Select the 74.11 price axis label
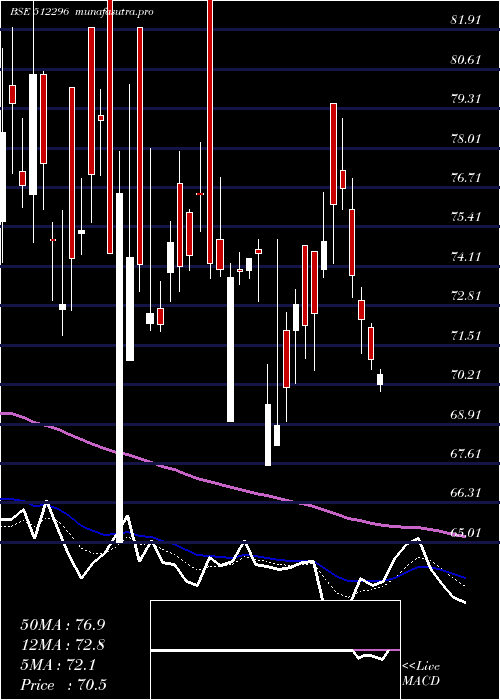Viewport: 500px width, 700px height. pyautogui.click(x=466, y=257)
